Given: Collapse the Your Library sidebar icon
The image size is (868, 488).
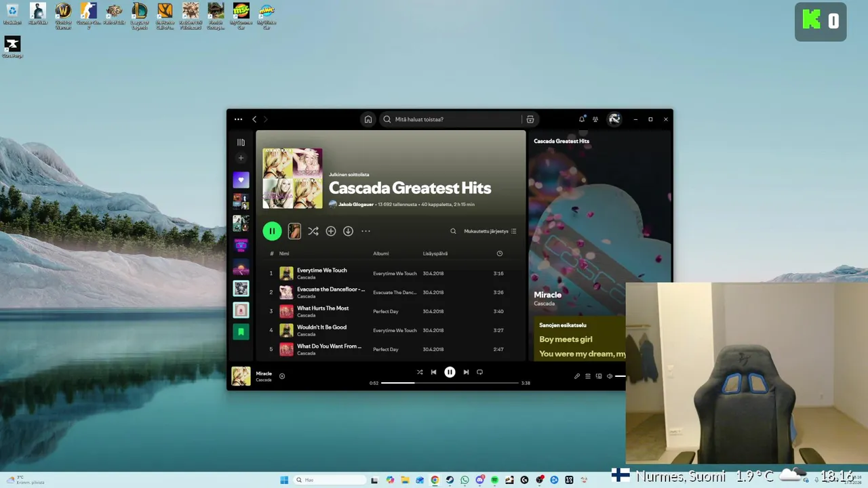Looking at the screenshot, I should click(x=241, y=142).
